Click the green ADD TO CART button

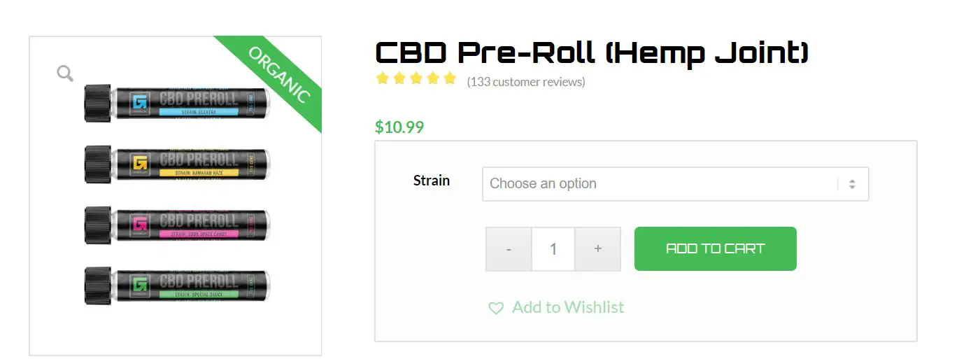coord(716,248)
